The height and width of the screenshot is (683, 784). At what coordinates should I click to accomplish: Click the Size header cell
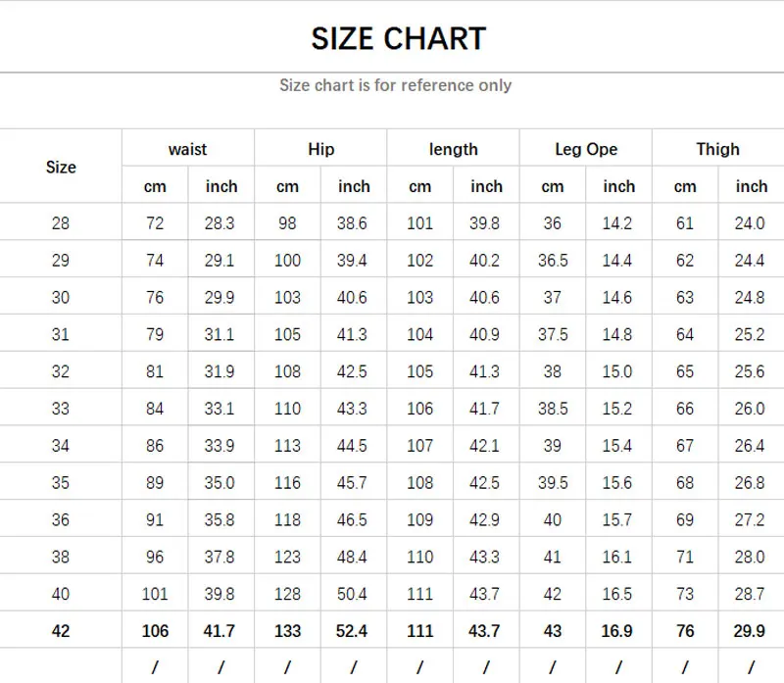pos(61,168)
